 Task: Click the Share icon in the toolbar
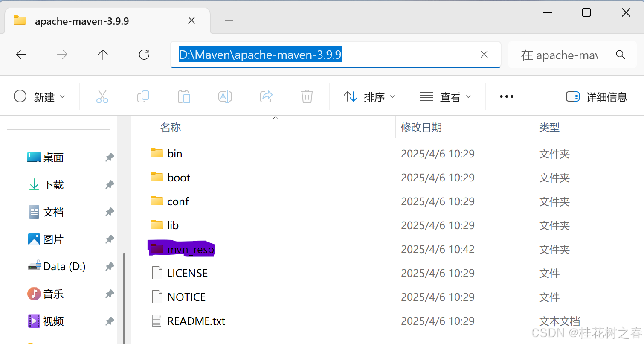266,96
